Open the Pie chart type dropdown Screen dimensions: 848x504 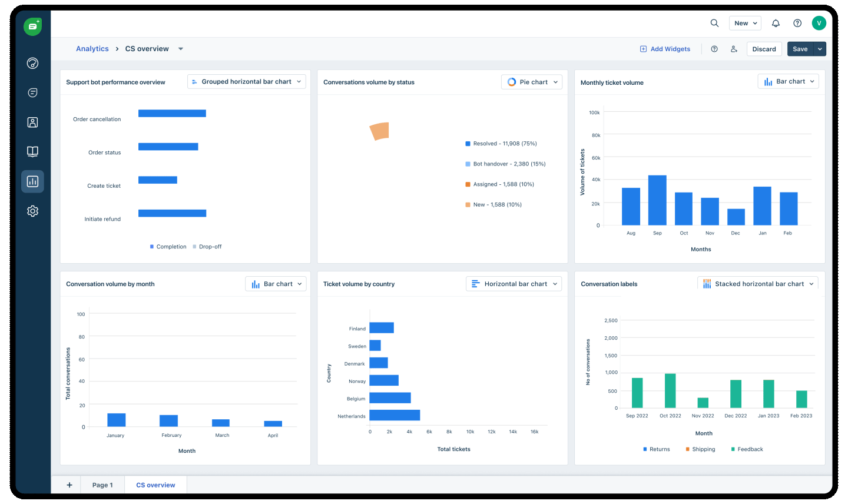pos(532,82)
